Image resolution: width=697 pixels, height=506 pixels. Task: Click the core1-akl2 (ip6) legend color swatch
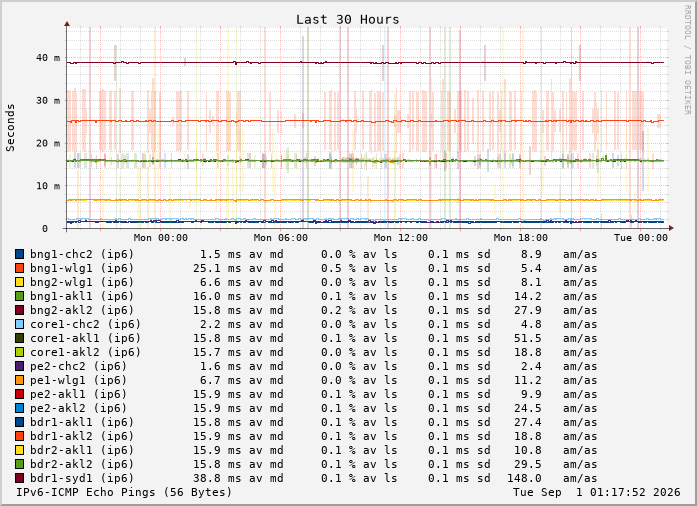[x=20, y=352]
